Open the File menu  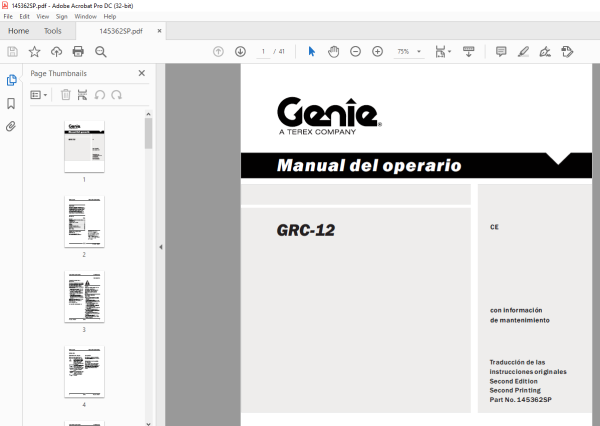click(8, 16)
